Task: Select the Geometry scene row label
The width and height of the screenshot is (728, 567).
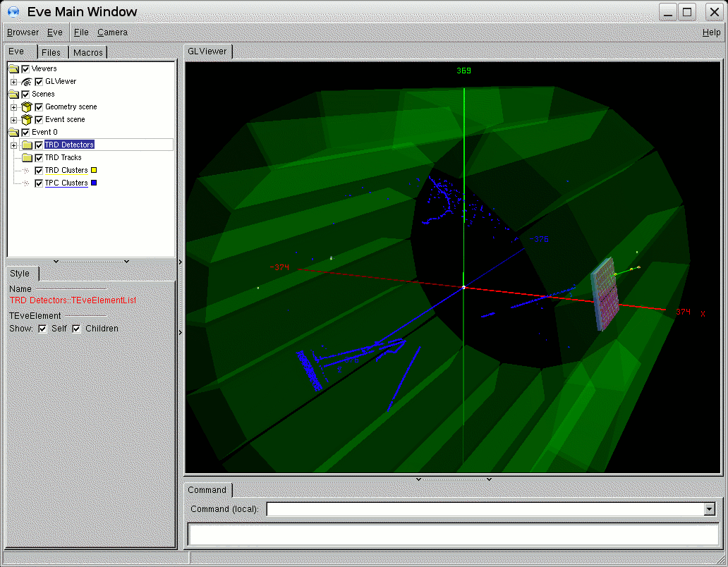Action: pyautogui.click(x=71, y=106)
